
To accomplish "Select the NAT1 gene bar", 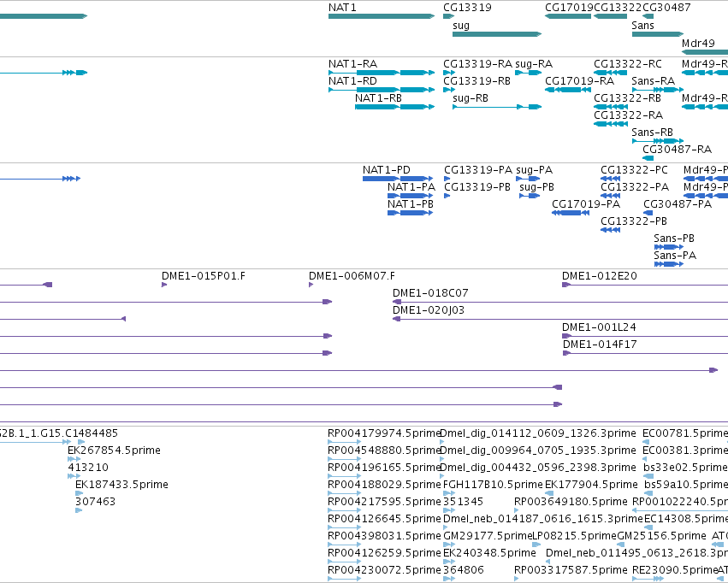I will 382,16.
